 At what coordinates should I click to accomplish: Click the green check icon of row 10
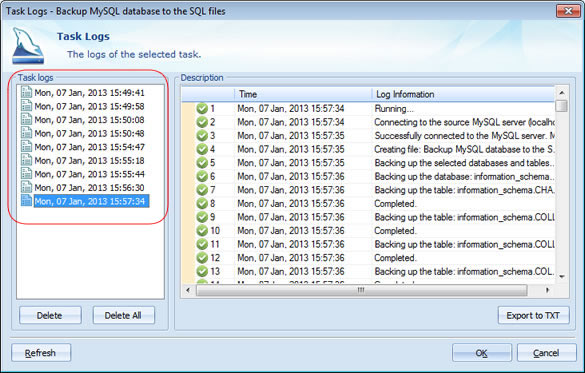202,231
